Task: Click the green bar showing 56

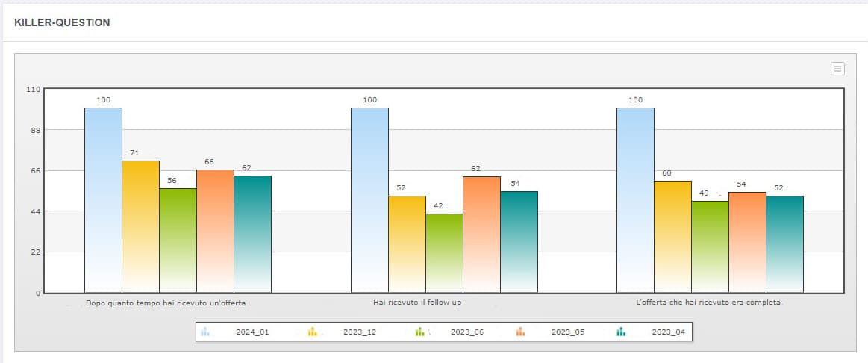Action: (x=178, y=240)
